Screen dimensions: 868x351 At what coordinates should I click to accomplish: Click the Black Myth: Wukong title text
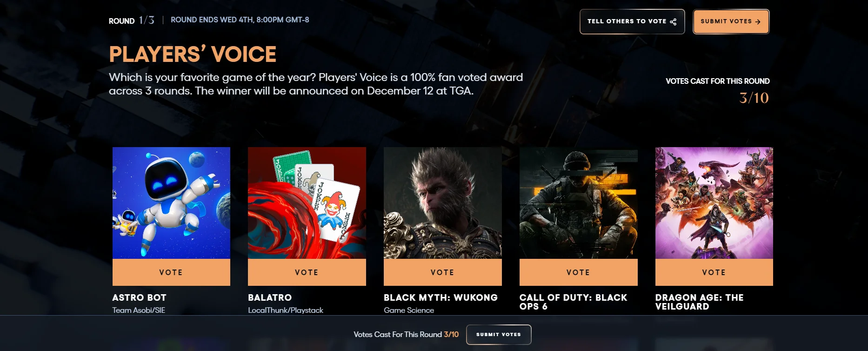(441, 297)
